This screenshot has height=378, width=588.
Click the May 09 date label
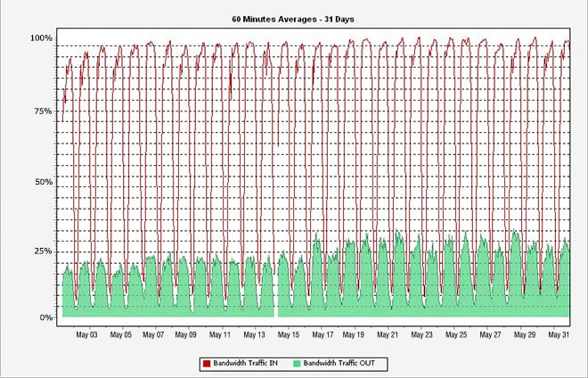tap(185, 334)
